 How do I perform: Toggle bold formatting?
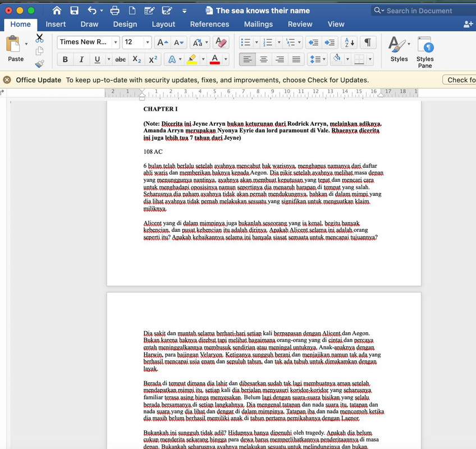point(65,59)
